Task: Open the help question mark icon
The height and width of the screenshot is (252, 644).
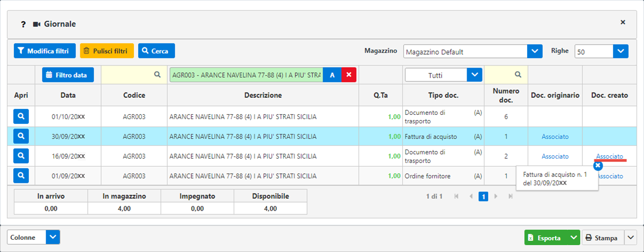Action: coord(23,24)
